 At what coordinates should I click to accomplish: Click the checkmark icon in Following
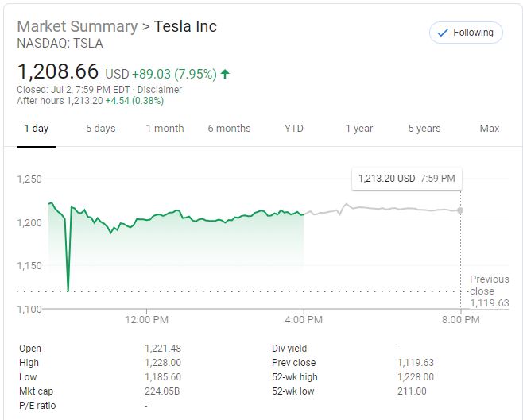pyautogui.click(x=442, y=33)
